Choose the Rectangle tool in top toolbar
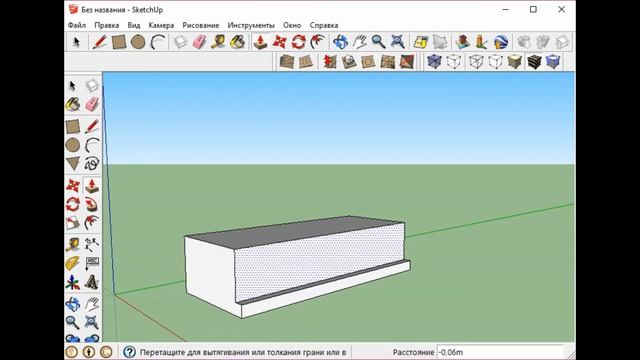This screenshot has width=640, height=360. point(119,42)
